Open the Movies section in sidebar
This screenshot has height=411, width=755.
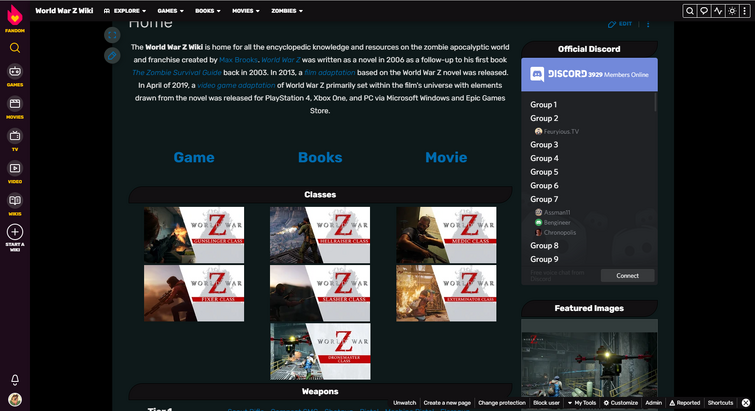pyautogui.click(x=15, y=107)
